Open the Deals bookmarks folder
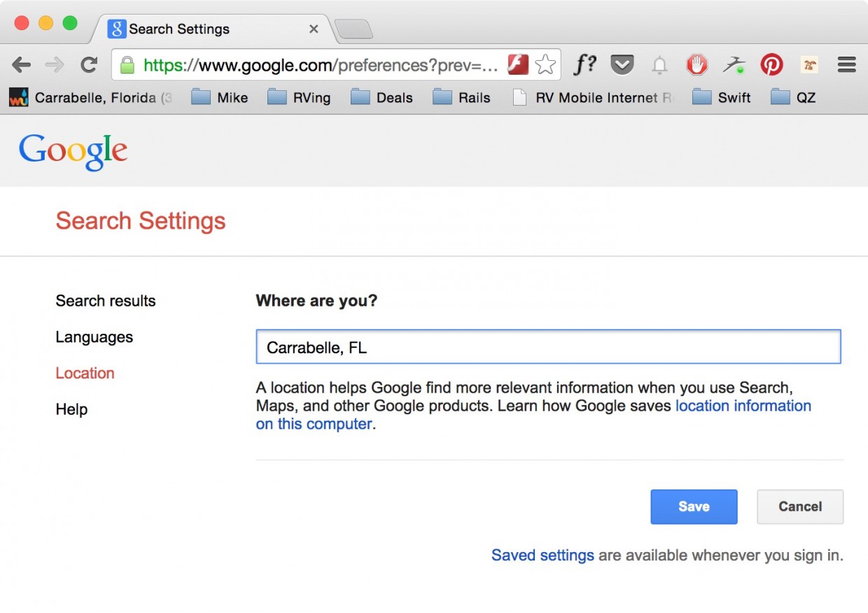The width and height of the screenshot is (868, 613). coord(381,98)
